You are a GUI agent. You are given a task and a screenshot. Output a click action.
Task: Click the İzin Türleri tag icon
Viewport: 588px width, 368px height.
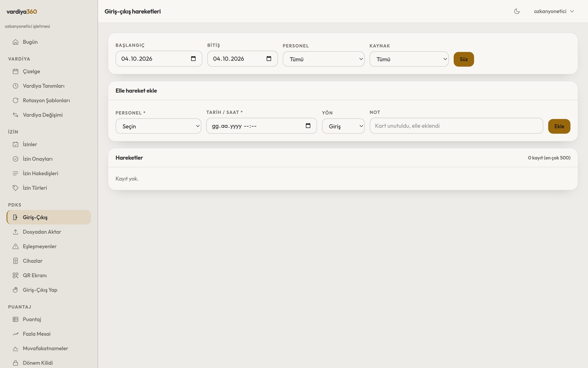pyautogui.click(x=16, y=188)
